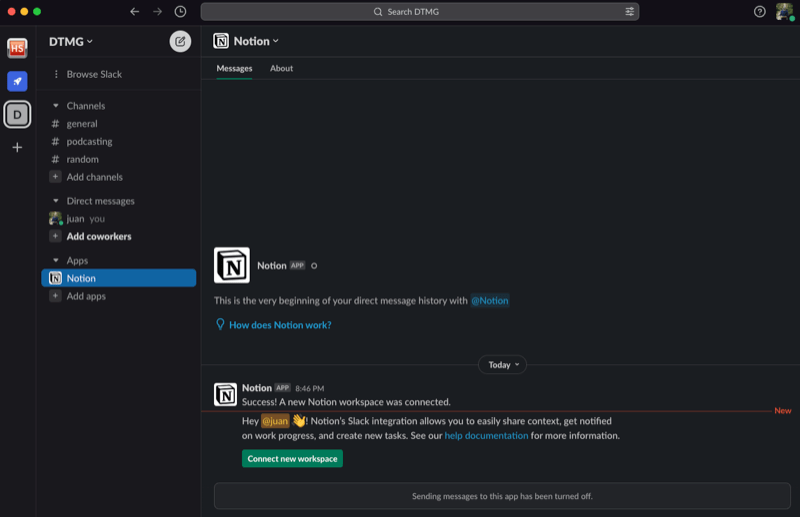800x517 pixels.
Task: Compose a new message with pencil icon
Action: (180, 41)
